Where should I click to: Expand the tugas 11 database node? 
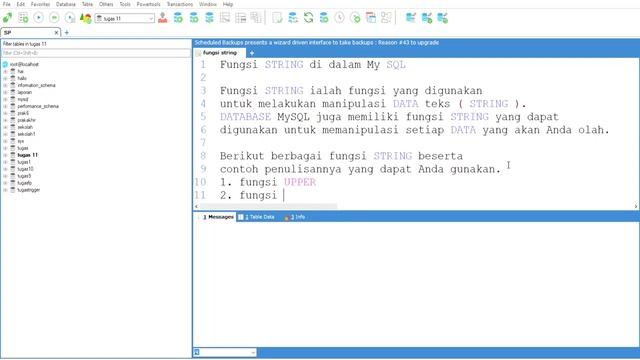click(x=5, y=155)
